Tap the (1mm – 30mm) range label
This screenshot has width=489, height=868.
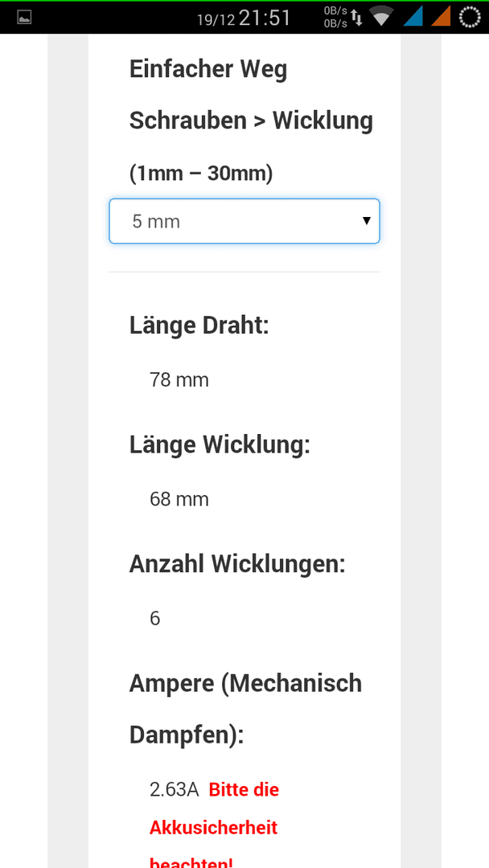tap(201, 174)
